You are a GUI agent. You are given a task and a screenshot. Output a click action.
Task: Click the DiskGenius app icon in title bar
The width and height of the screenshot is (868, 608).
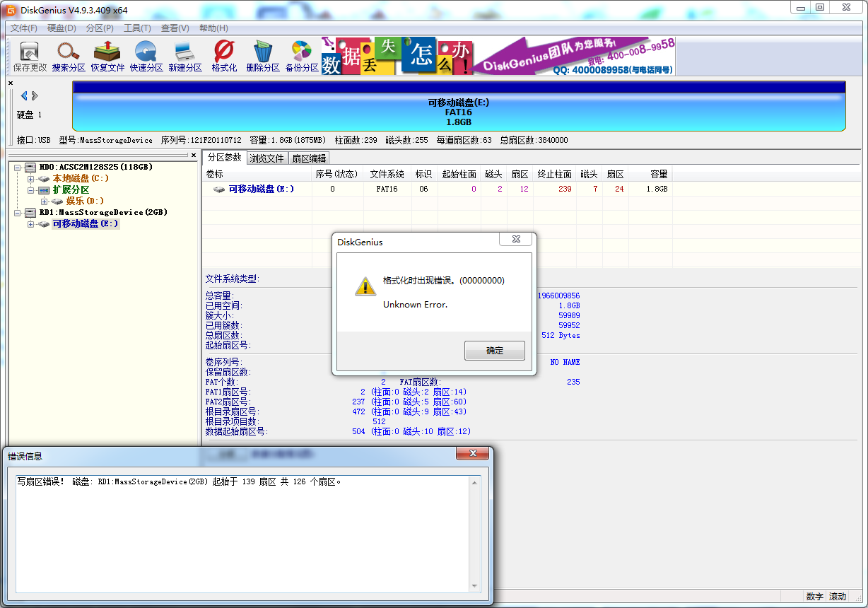[11, 10]
